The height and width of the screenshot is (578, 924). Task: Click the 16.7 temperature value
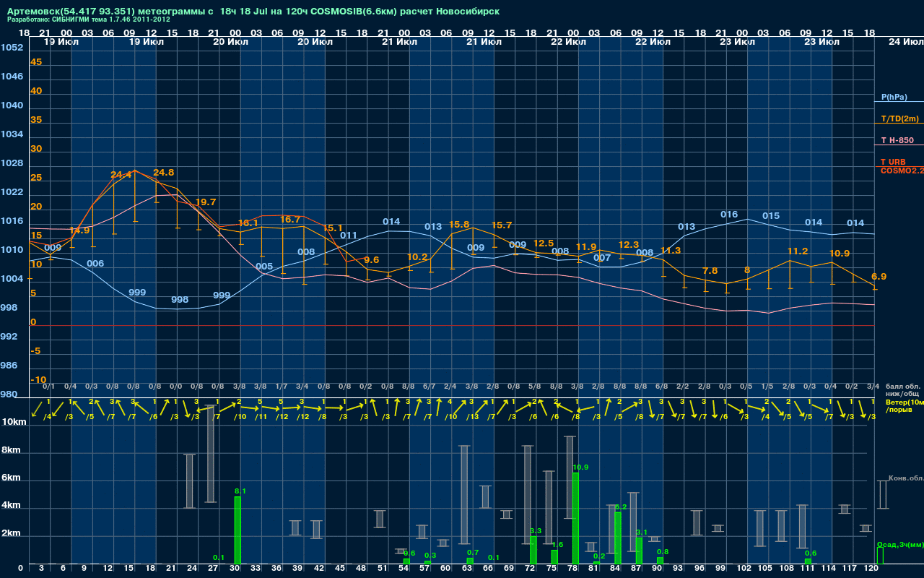coord(290,220)
